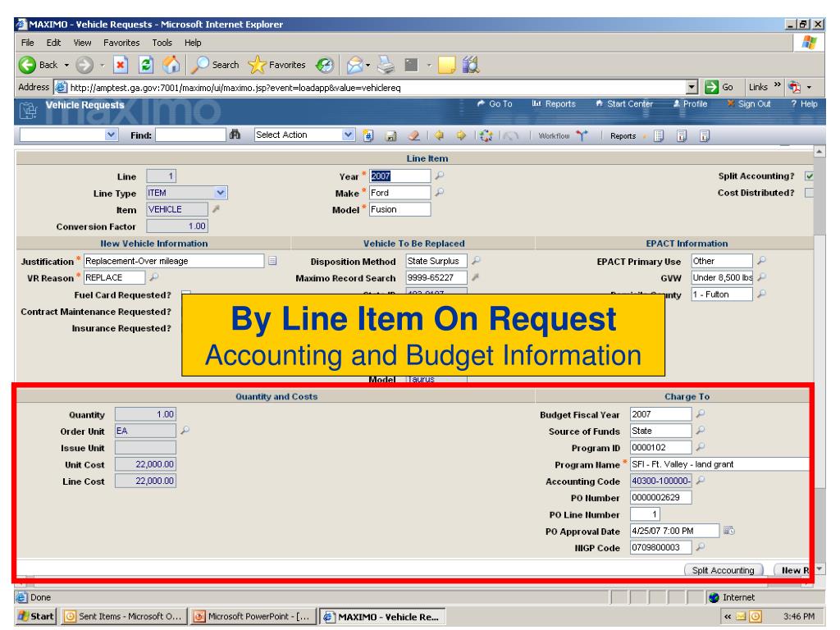Toggle the Cost Distributed? checkbox

[809, 192]
